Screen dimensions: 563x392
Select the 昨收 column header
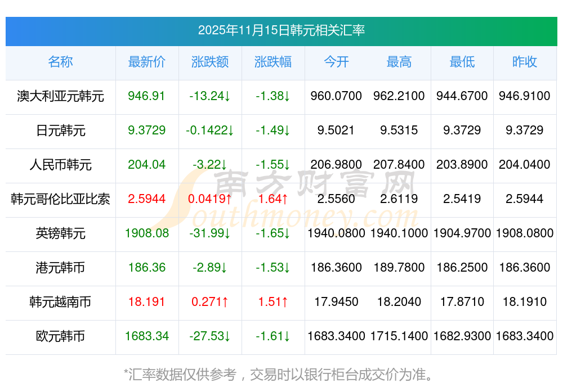(525, 62)
